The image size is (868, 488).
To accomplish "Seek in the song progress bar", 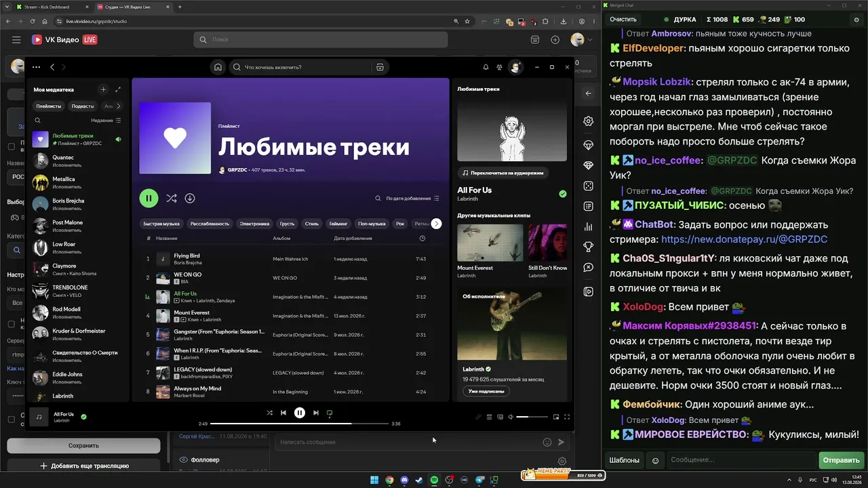I will (300, 424).
